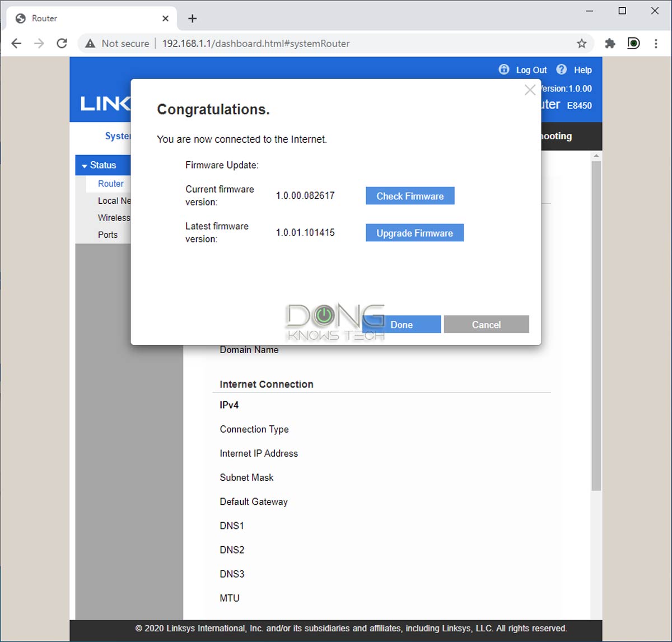Open the extensions puzzle icon
The width and height of the screenshot is (672, 642).
[x=610, y=43]
